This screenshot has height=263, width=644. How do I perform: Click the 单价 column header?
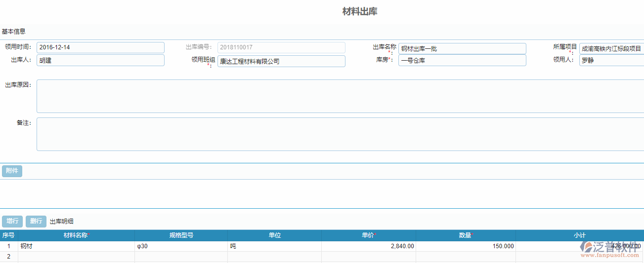tap(368, 235)
